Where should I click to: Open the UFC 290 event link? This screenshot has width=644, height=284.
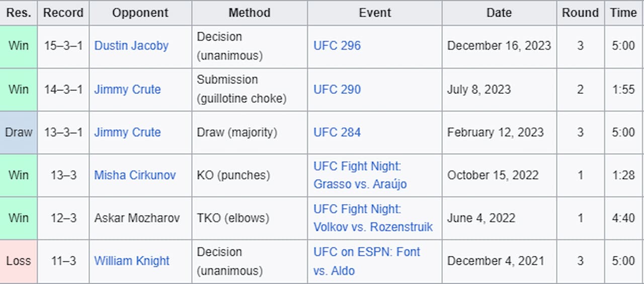coord(337,89)
